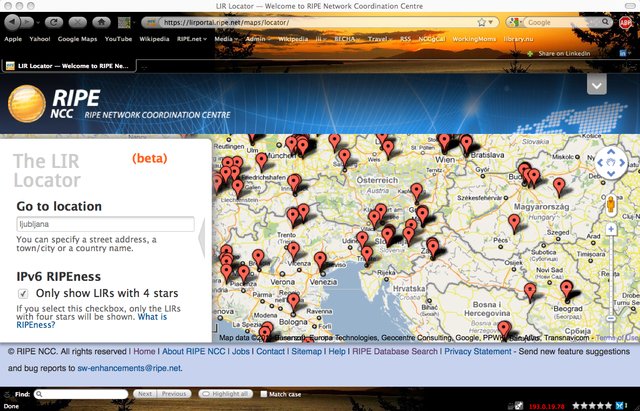Screen dimensions: 640x411
Task: Click the green plus Share icon
Action: coord(530,53)
